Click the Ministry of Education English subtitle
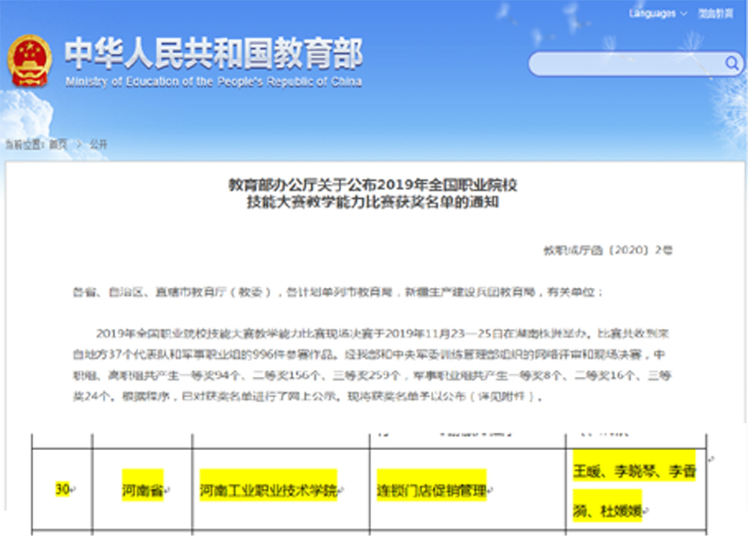Image resolution: width=748 pixels, height=560 pixels. pyautogui.click(x=213, y=82)
